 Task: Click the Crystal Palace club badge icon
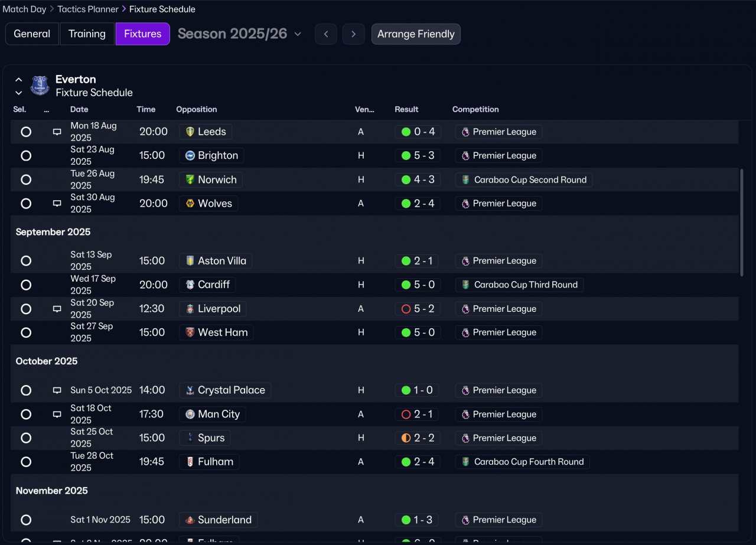[x=190, y=390]
